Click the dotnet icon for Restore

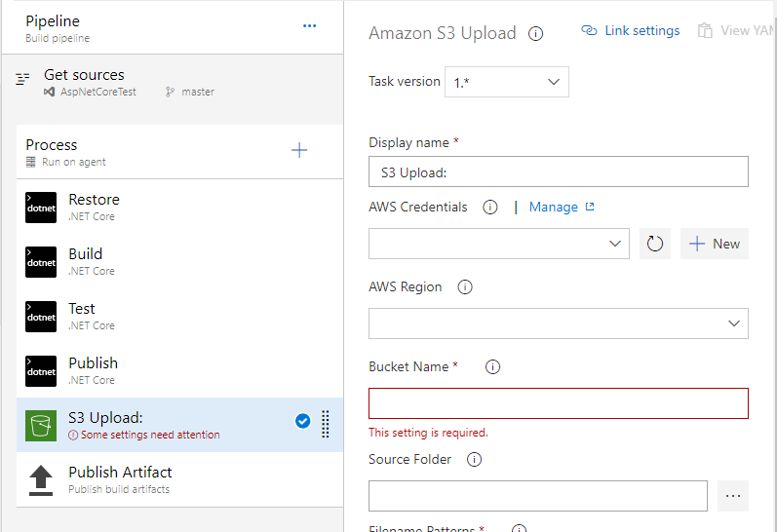coord(41,208)
